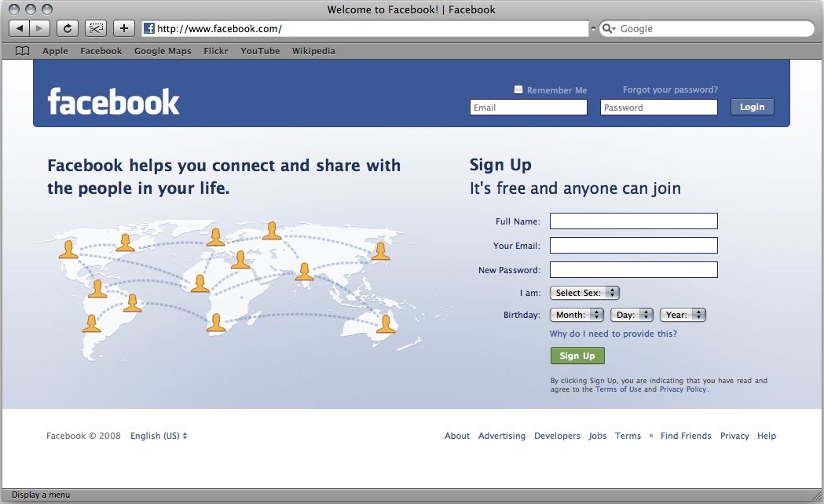824x504 pixels.
Task: Change language via English (US) selector
Action: [x=159, y=436]
